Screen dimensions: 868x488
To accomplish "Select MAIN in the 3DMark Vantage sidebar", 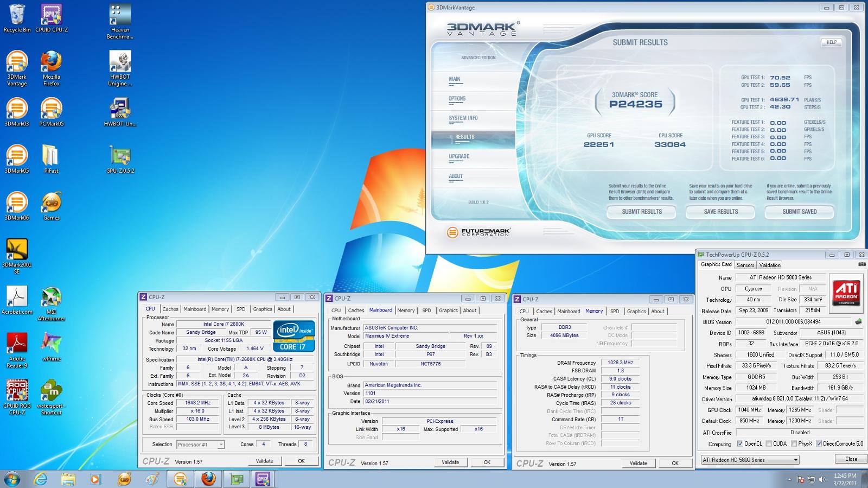I will coord(455,79).
